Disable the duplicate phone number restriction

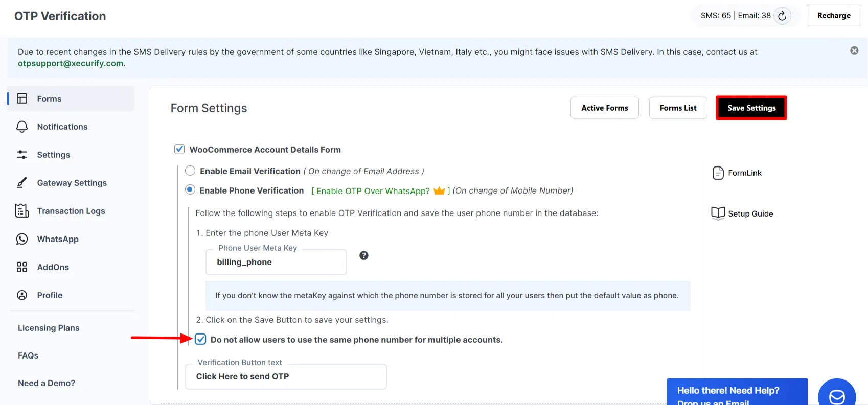coord(200,339)
